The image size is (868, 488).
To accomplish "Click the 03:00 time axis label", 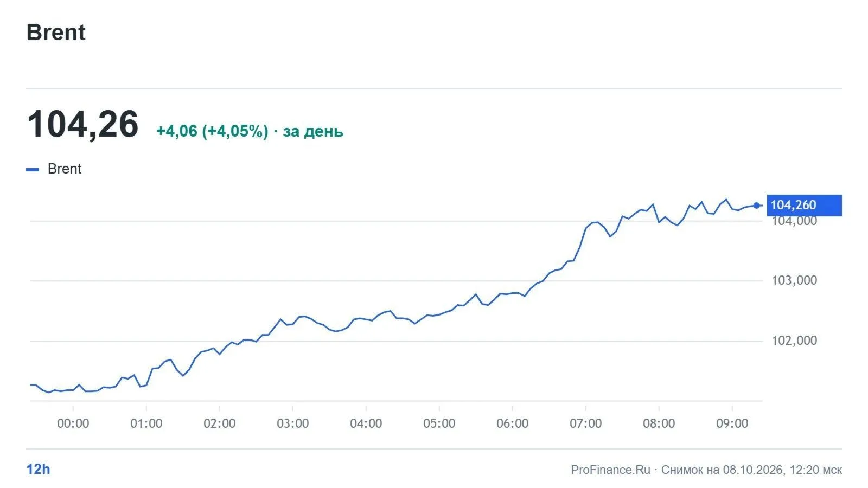I will pos(293,423).
